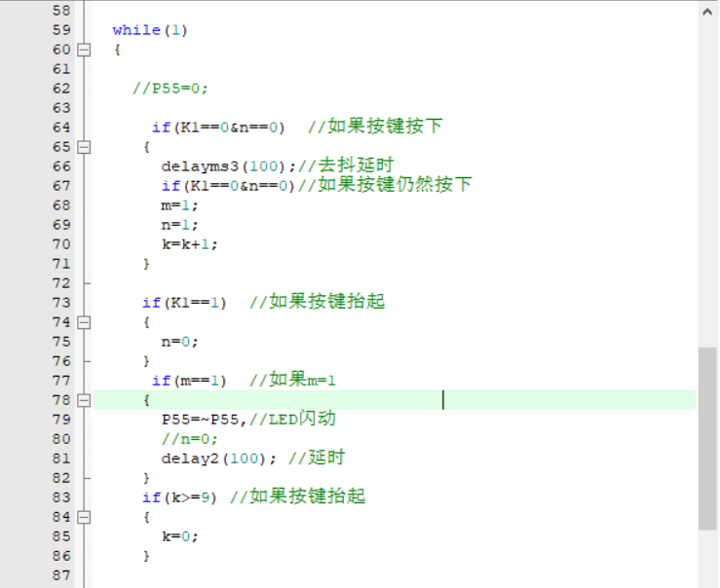The width and height of the screenshot is (720, 588).
Task: Collapse the m==1 block at line 78
Action: click(84, 401)
